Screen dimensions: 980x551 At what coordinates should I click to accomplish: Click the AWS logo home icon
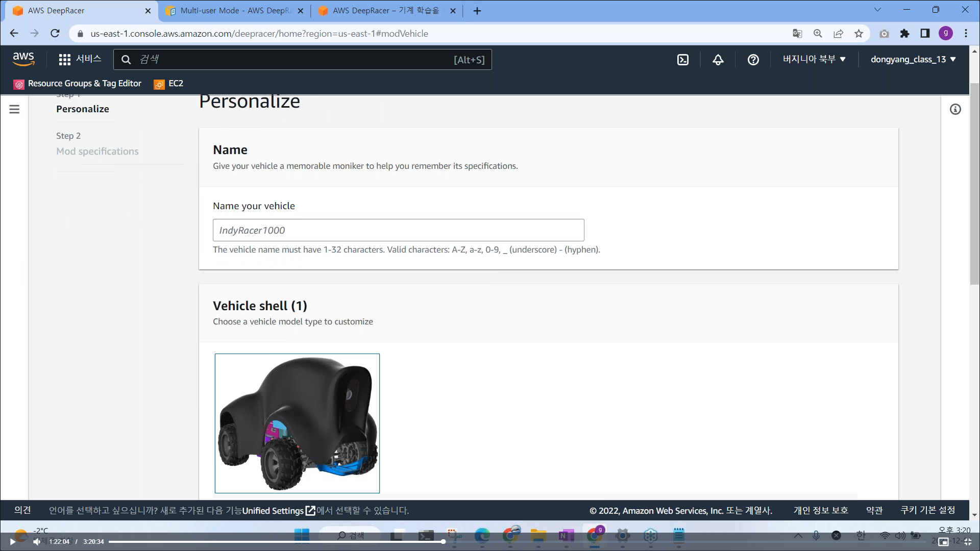pyautogui.click(x=23, y=59)
